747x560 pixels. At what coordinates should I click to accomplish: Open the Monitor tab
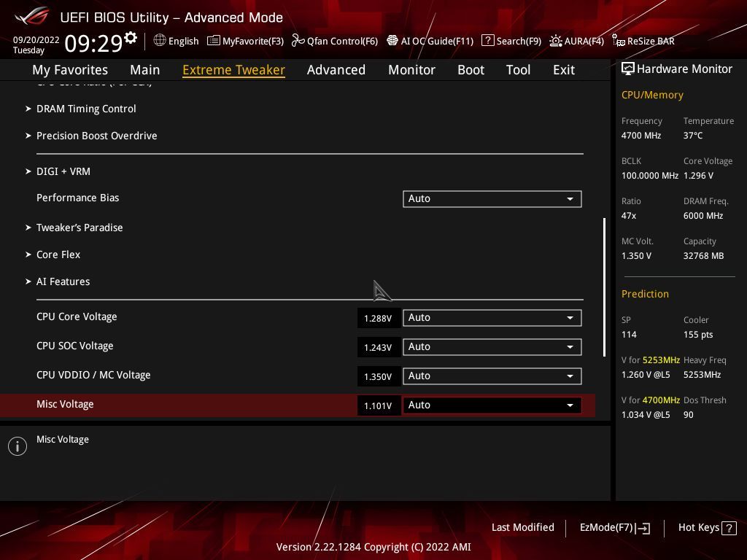(411, 69)
